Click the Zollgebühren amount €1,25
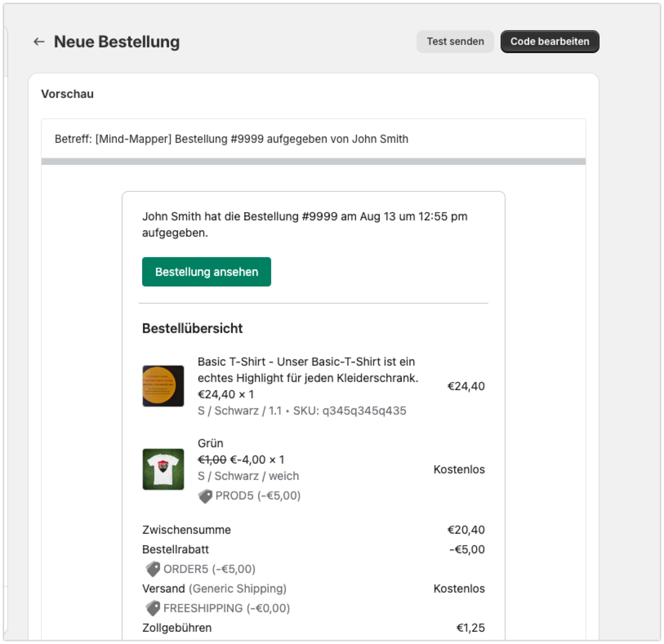Screen dimensions: 664x644 coord(470,628)
